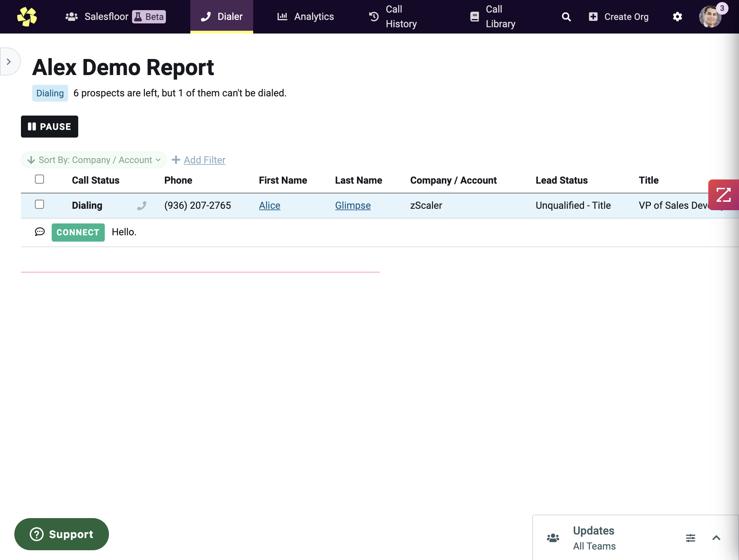Open the Support help button
This screenshot has width=739, height=560.
pos(61,534)
